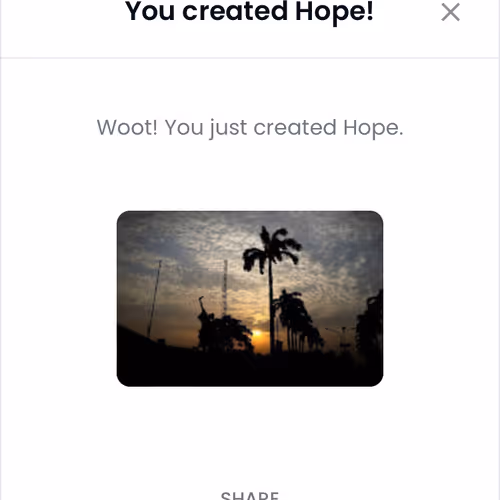Click the setting sun in the thumbnail
This screenshot has height=500, width=500.
pos(257,334)
